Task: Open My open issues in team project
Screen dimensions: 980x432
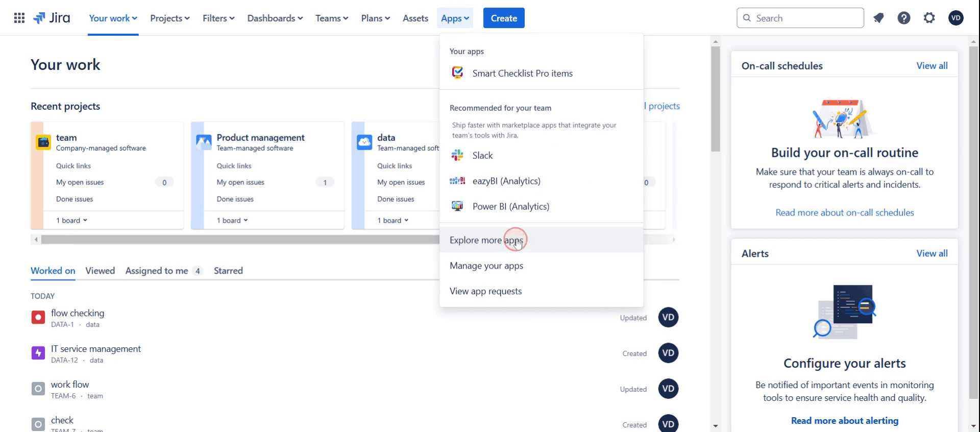Action: point(80,182)
